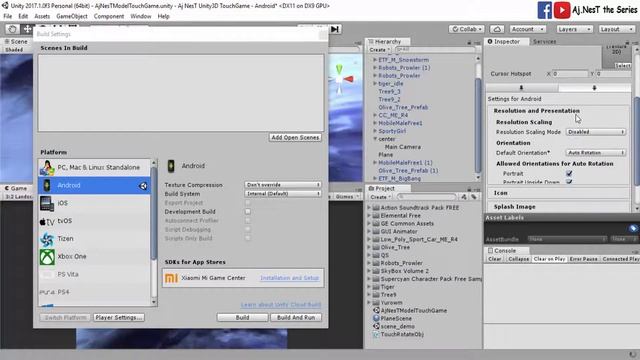
Task: Open the File menu
Action: coord(8,16)
